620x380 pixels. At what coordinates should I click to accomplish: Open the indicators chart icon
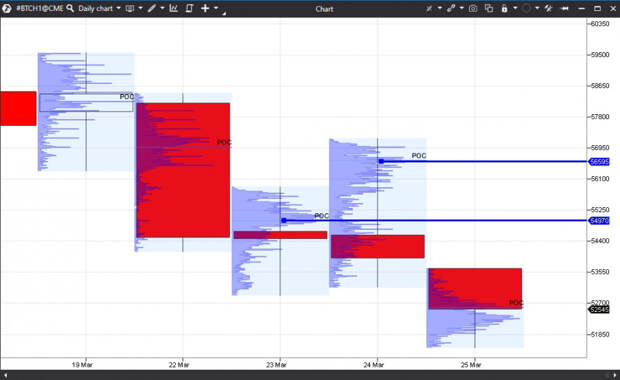point(173,8)
